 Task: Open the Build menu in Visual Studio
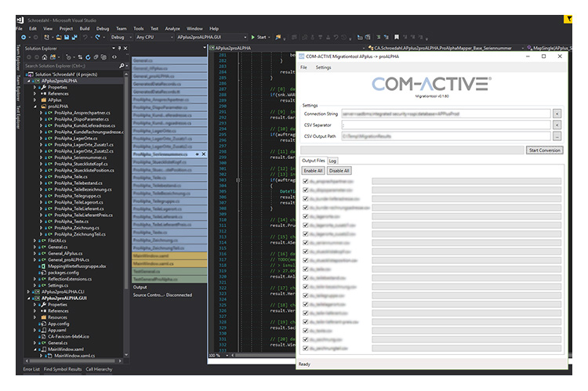[x=85, y=28]
